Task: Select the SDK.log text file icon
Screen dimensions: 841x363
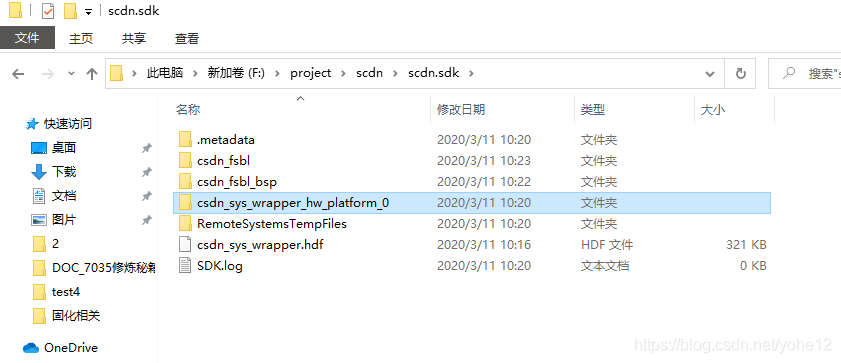Action: pos(185,265)
